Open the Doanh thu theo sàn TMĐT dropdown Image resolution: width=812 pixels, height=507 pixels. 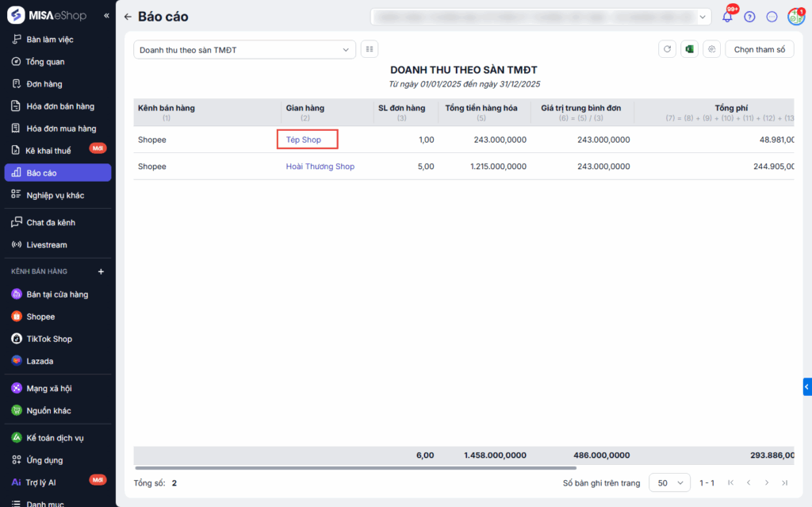[x=244, y=50]
